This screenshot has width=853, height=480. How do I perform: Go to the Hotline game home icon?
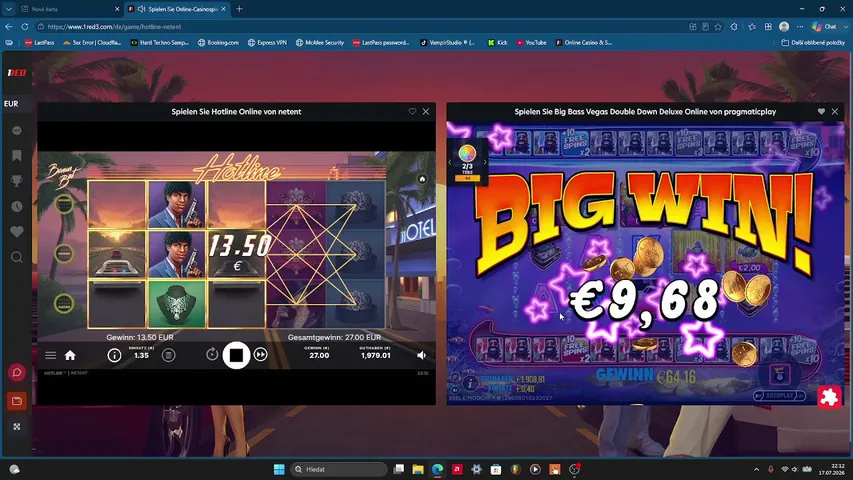point(70,355)
